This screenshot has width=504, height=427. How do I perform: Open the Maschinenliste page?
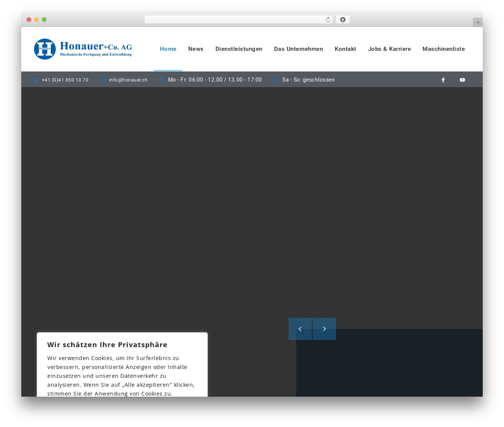coord(444,49)
